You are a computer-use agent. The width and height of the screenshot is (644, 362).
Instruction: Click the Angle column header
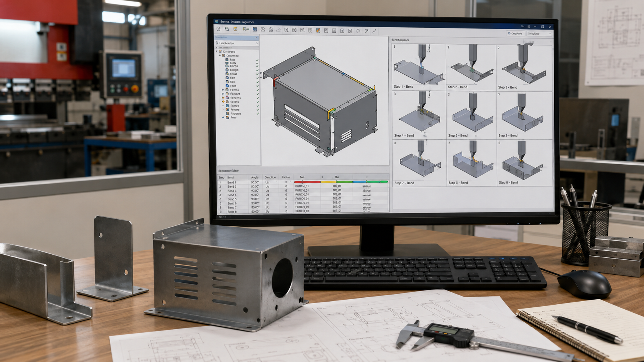[255, 177]
